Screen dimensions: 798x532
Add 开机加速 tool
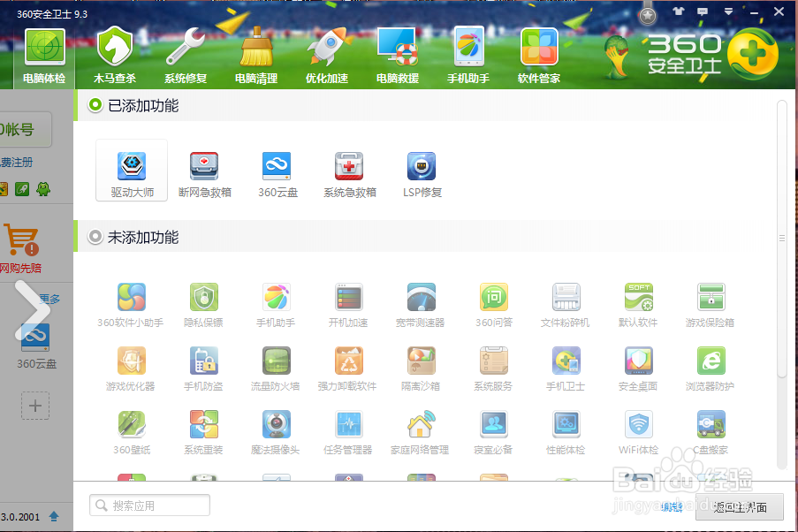coord(348,305)
